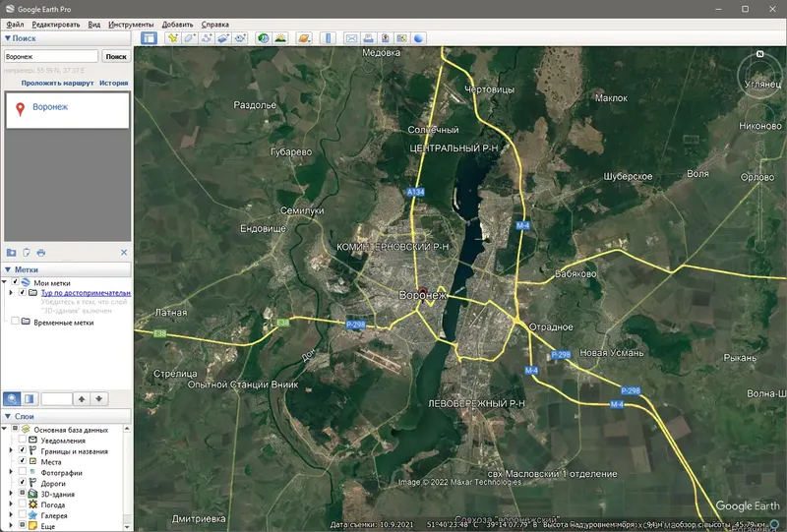
Task: Disable the Границы и названия layer
Action: 22,450
